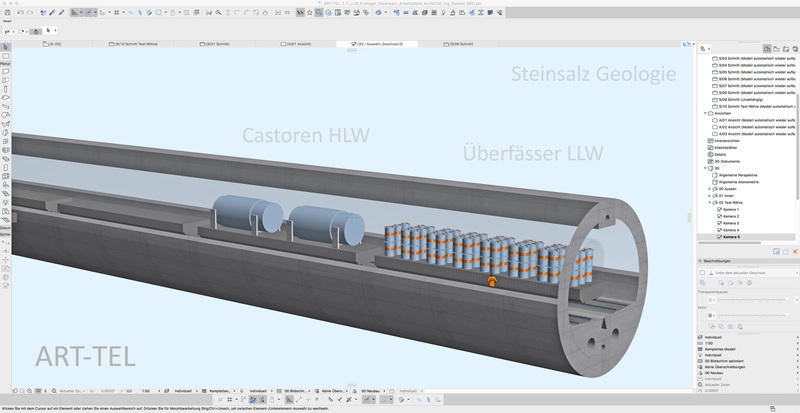Expand the 01 Aussen folder
The width and height of the screenshot is (800, 413).
pos(709,187)
